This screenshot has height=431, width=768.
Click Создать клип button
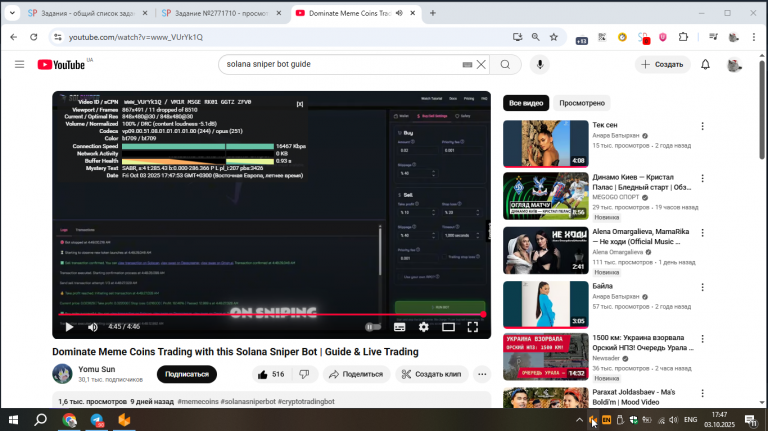pyautogui.click(x=432, y=374)
